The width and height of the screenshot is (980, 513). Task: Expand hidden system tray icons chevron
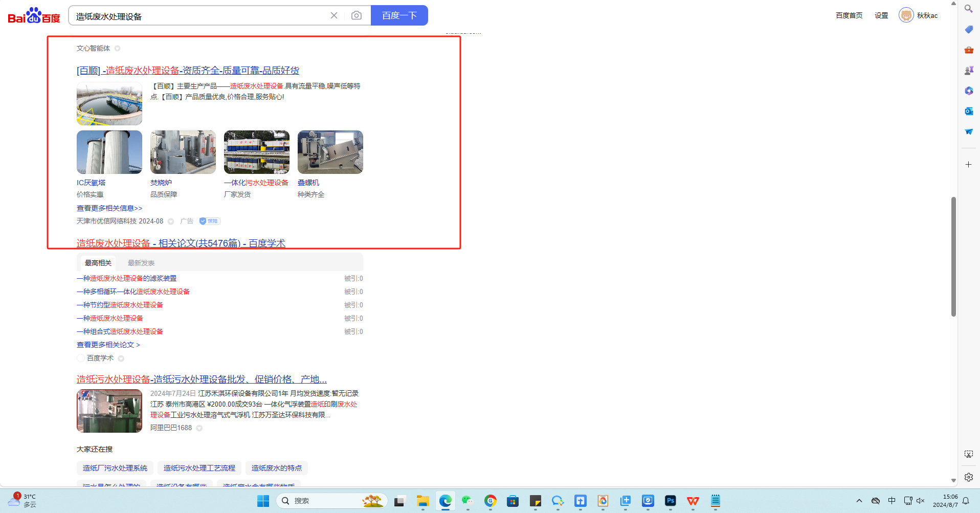pos(859,501)
